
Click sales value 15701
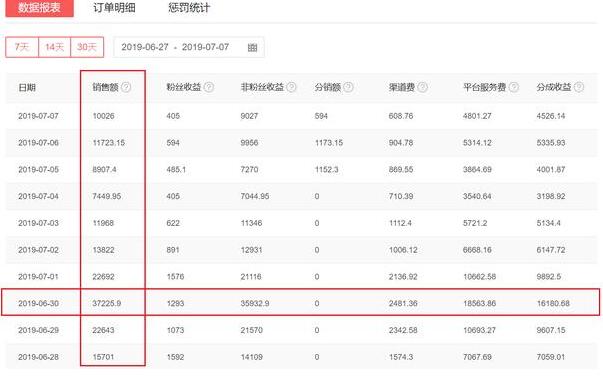pyautogui.click(x=103, y=357)
